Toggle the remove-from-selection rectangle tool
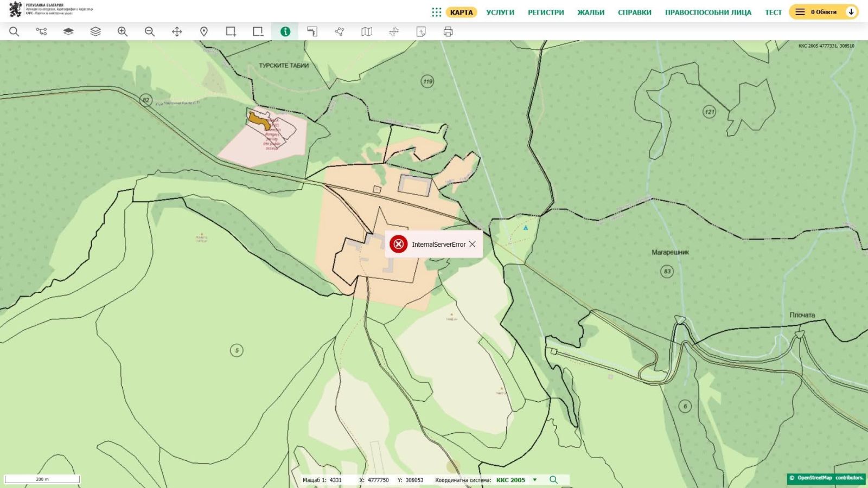 pyautogui.click(x=258, y=31)
